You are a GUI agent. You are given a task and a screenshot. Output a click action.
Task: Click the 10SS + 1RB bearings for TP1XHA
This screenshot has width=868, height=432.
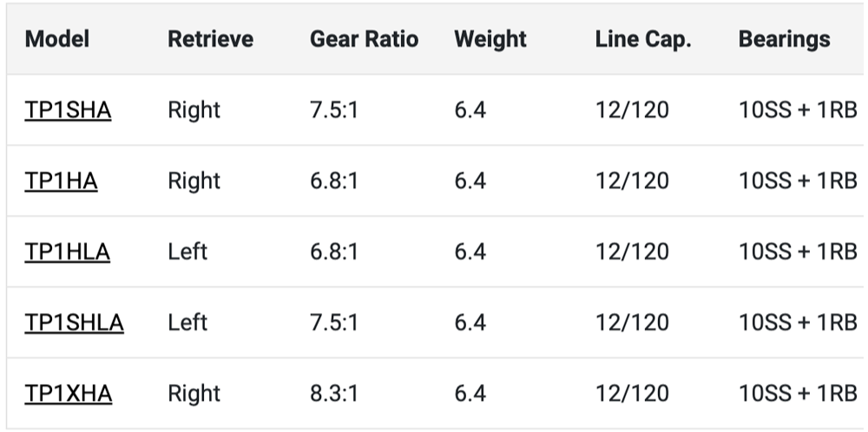pos(797,394)
